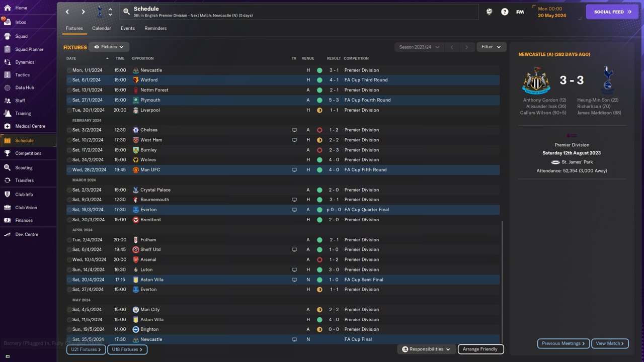The height and width of the screenshot is (362, 644).
Task: Switch to the Calendar tab
Action: (x=101, y=28)
